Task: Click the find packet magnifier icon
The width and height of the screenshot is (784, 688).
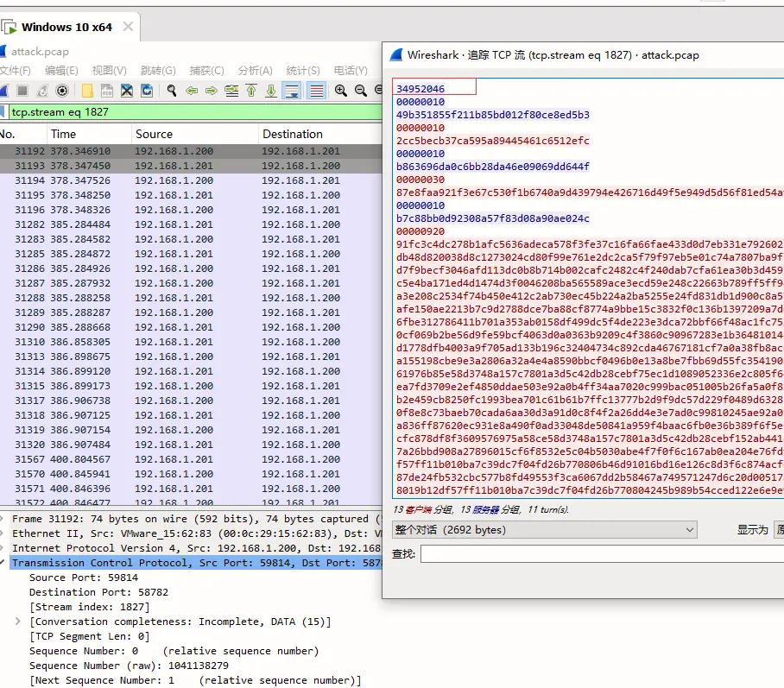Action: click(x=172, y=91)
